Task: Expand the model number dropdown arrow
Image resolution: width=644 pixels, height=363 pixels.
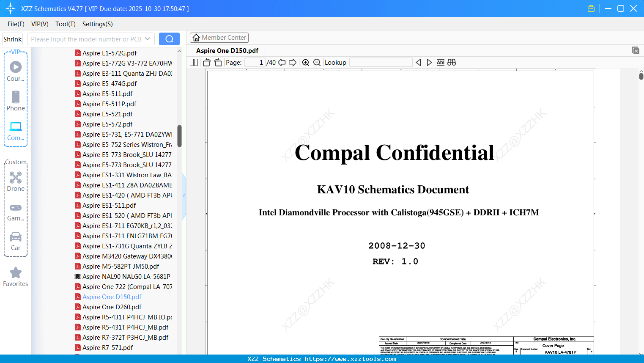Action: [x=148, y=39]
